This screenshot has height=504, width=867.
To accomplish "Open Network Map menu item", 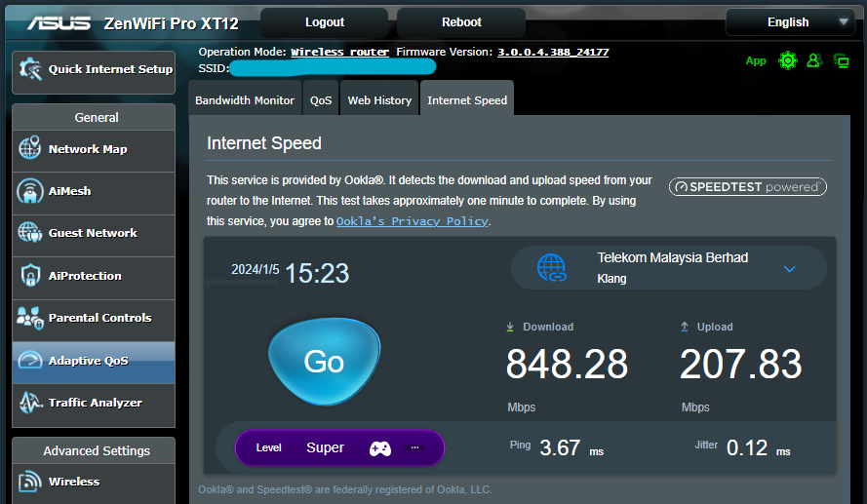I will 94,149.
